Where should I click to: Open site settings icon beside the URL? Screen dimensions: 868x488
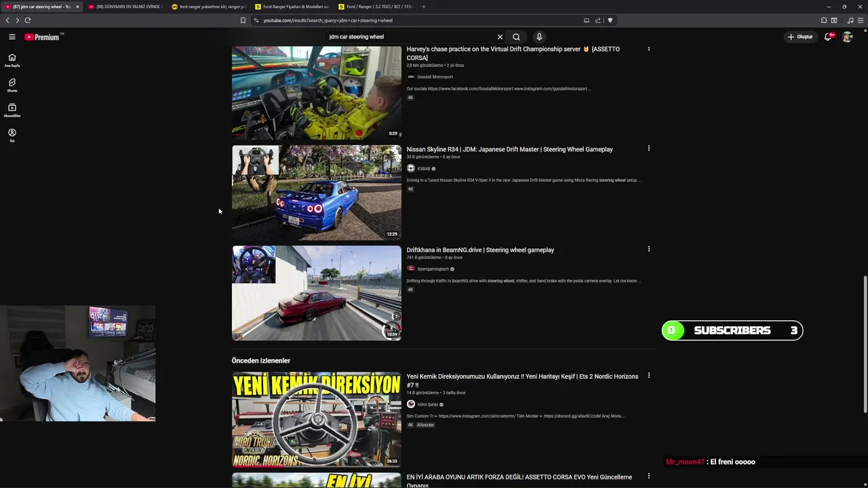tap(256, 20)
